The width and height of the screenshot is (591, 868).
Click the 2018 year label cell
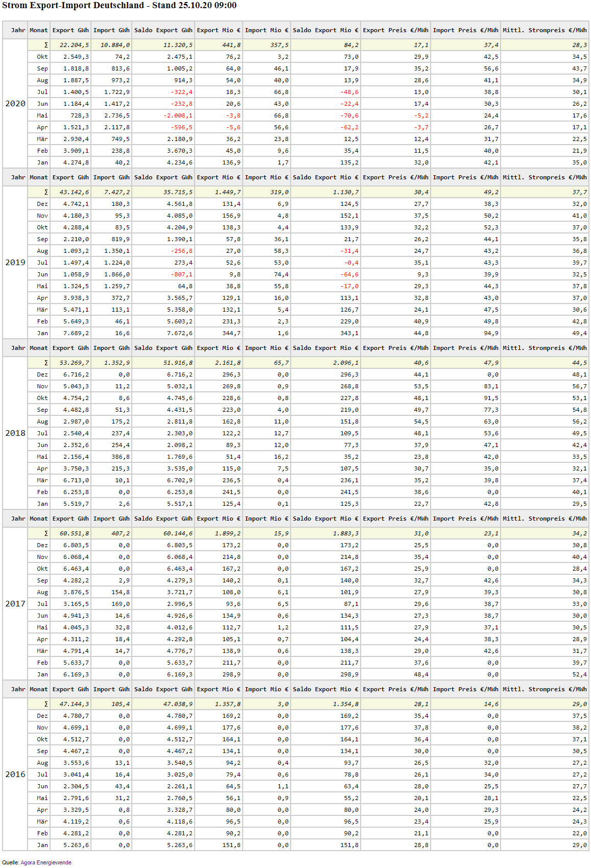pos(15,433)
